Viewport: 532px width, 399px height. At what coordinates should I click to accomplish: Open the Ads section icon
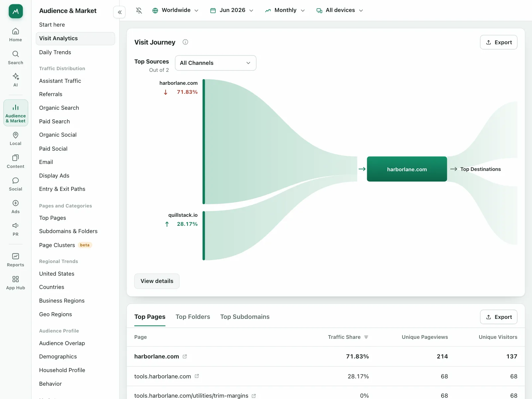point(16,206)
